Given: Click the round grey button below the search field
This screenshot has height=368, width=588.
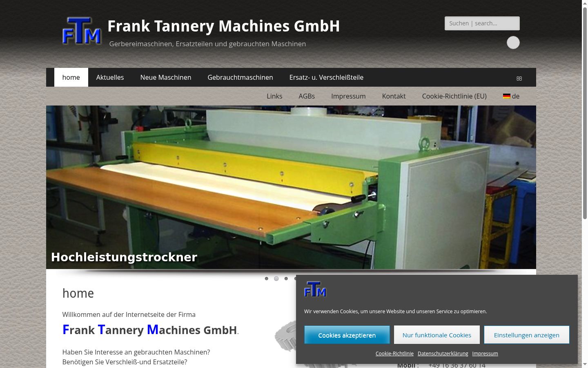Looking at the screenshot, I should pos(513,43).
